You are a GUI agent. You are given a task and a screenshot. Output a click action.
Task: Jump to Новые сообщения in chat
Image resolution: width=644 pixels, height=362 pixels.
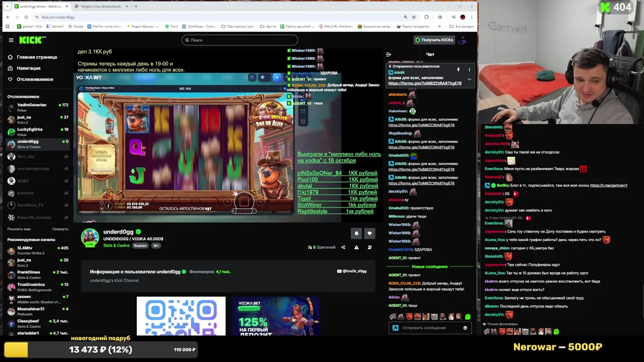[430, 266]
